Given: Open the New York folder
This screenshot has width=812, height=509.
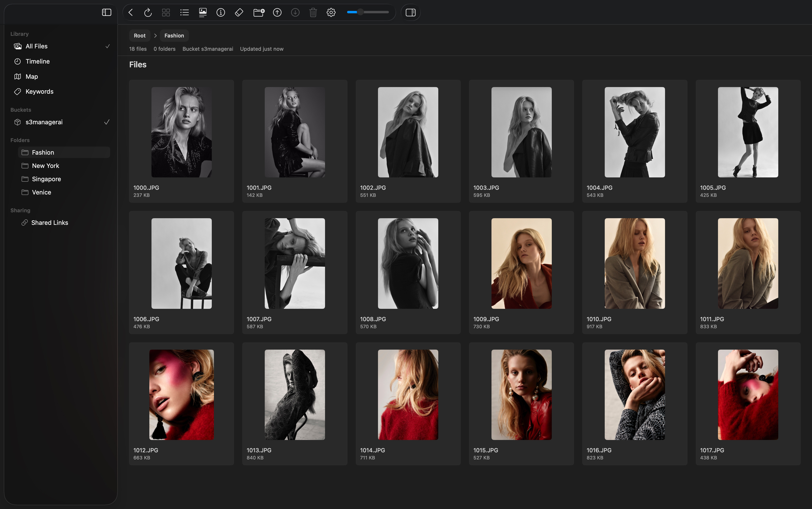Looking at the screenshot, I should click(46, 166).
